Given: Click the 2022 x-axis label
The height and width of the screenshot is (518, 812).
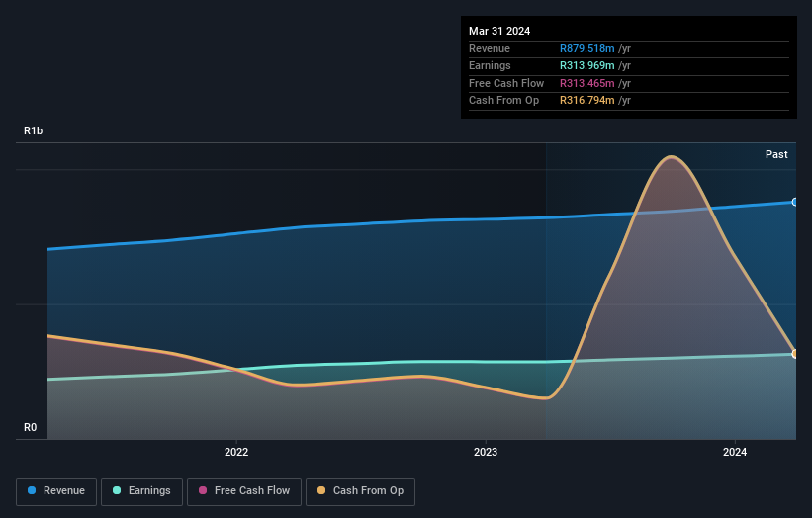Looking at the screenshot, I should coord(236,452).
